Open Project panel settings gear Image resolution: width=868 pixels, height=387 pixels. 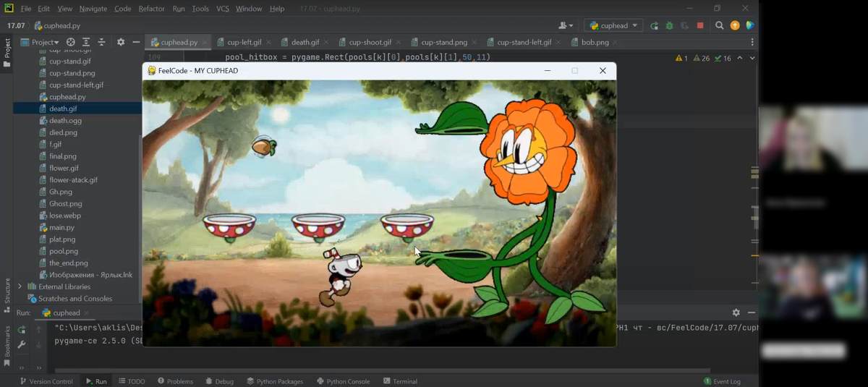[121, 42]
